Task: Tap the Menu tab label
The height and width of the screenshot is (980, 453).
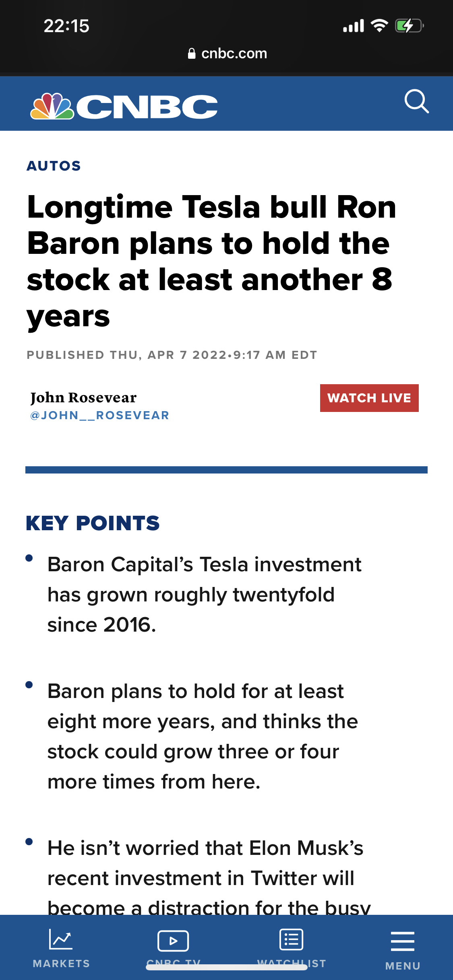Action: [x=403, y=966]
